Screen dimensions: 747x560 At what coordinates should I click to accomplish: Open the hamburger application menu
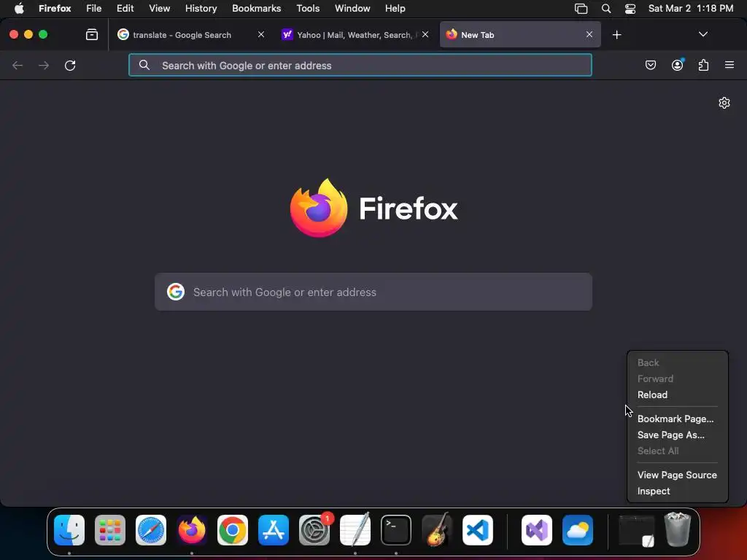[x=729, y=65]
